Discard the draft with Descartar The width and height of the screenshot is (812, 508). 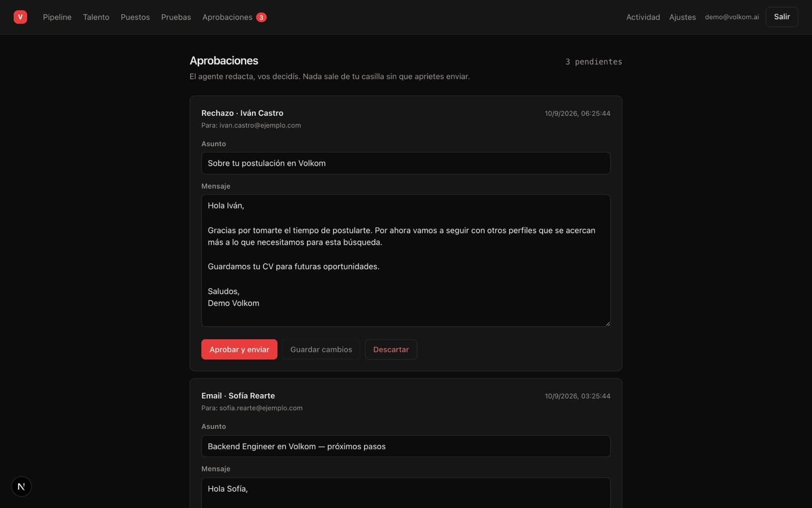pos(391,350)
